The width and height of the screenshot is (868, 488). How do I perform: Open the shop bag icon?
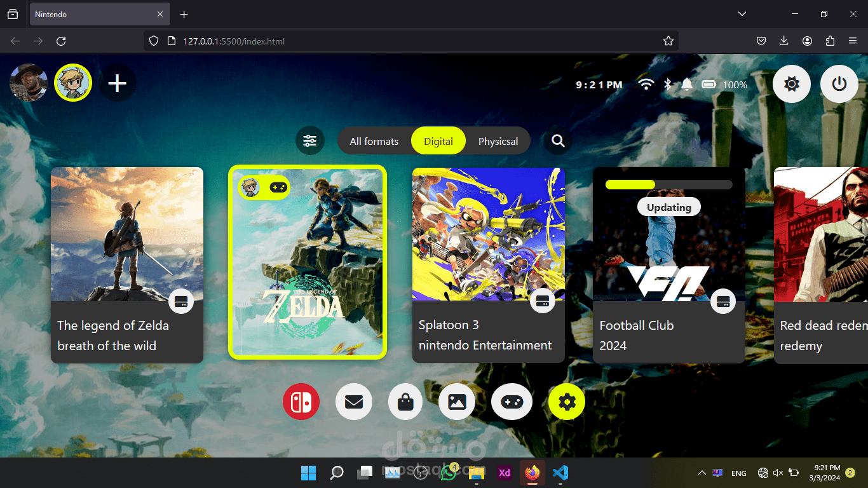coord(405,402)
